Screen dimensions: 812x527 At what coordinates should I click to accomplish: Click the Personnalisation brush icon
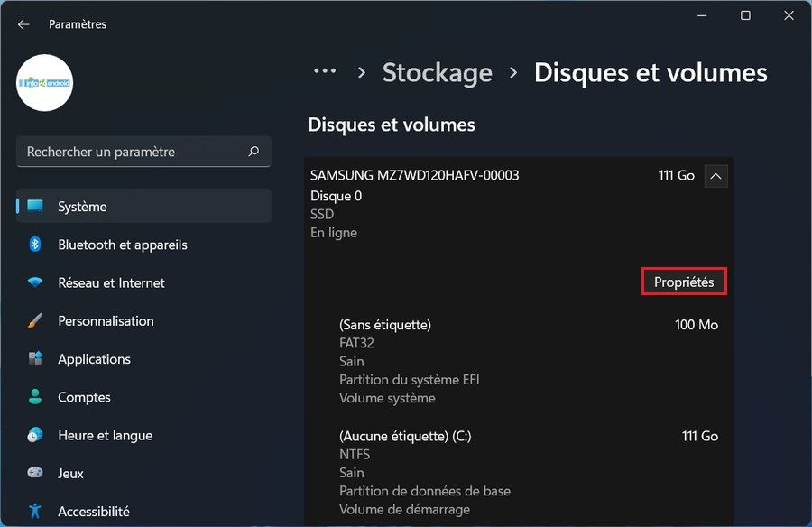click(36, 320)
